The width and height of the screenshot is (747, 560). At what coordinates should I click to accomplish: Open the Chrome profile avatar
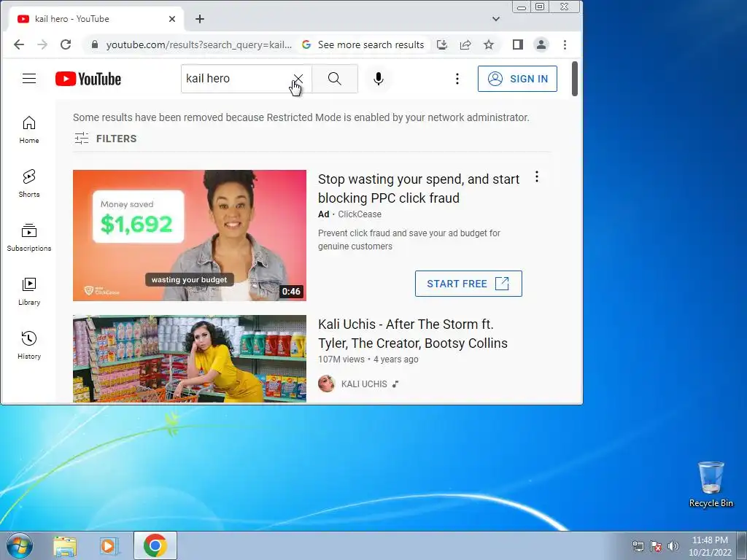(x=541, y=44)
